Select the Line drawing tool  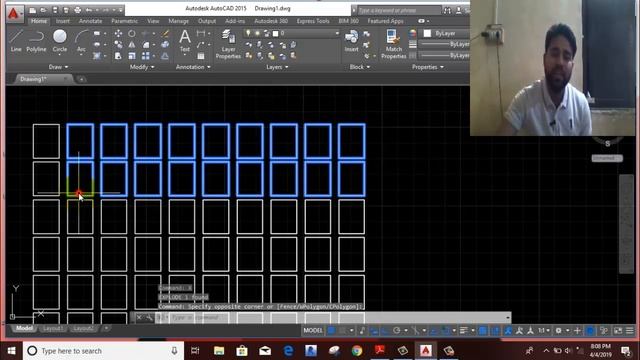coord(16,41)
